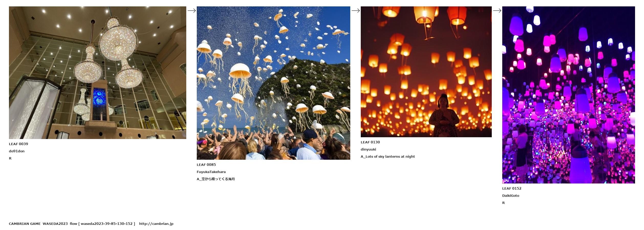
Task: Open the falling jellyfish image
Action: pyautogui.click(x=273, y=83)
